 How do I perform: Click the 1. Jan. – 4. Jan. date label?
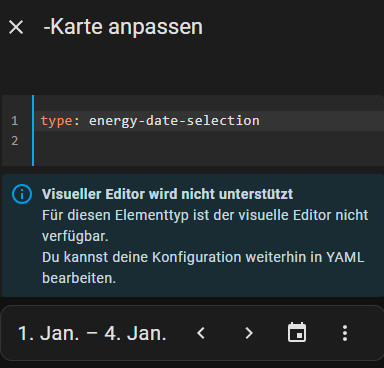click(x=92, y=333)
